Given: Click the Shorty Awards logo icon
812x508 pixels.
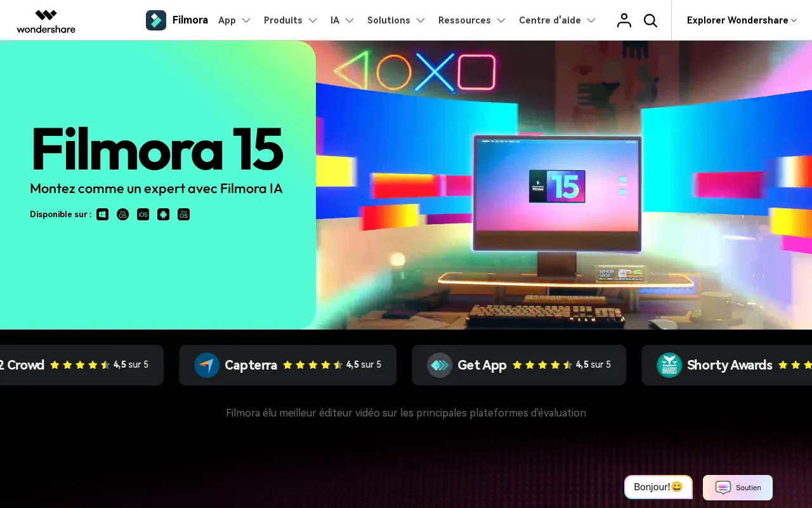Looking at the screenshot, I should (x=669, y=365).
